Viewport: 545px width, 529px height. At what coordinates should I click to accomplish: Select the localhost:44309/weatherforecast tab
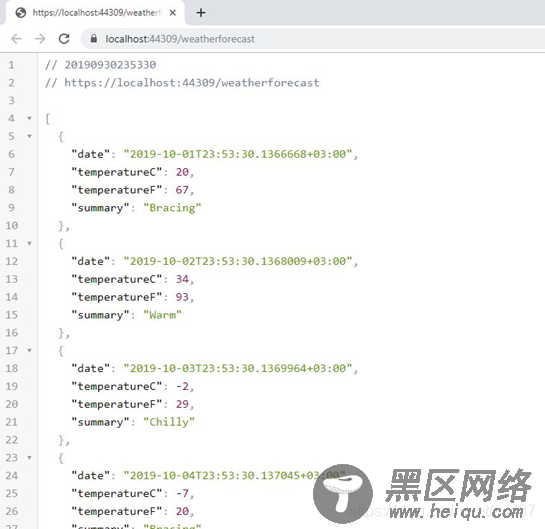tap(95, 13)
